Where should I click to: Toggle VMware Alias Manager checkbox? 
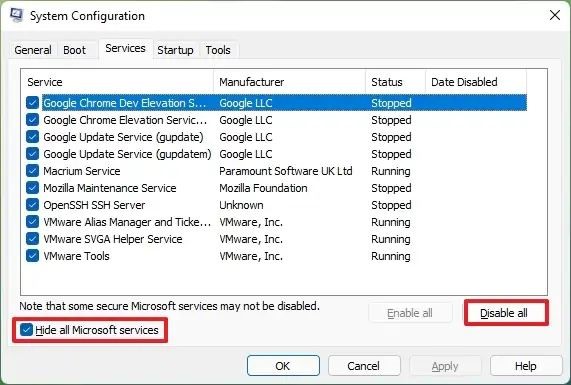32,222
